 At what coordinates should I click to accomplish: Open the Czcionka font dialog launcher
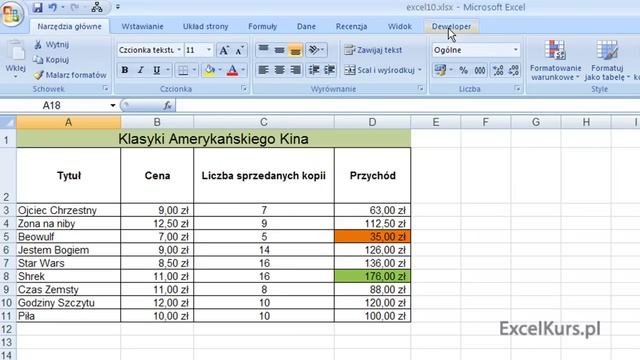pyautogui.click(x=244, y=89)
